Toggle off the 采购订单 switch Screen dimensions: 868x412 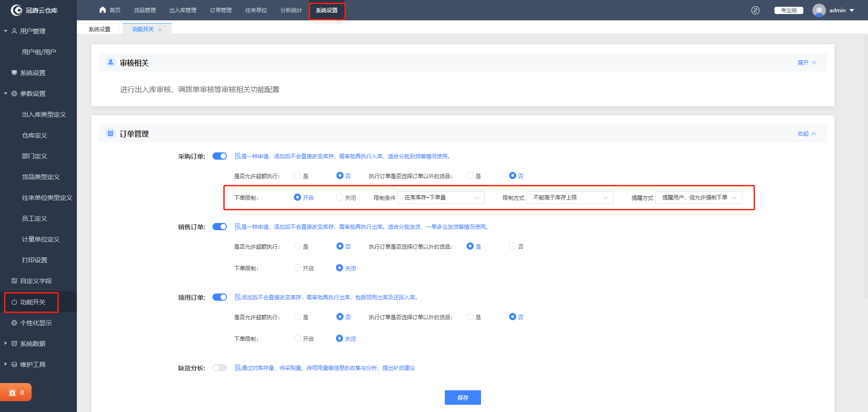coord(220,156)
